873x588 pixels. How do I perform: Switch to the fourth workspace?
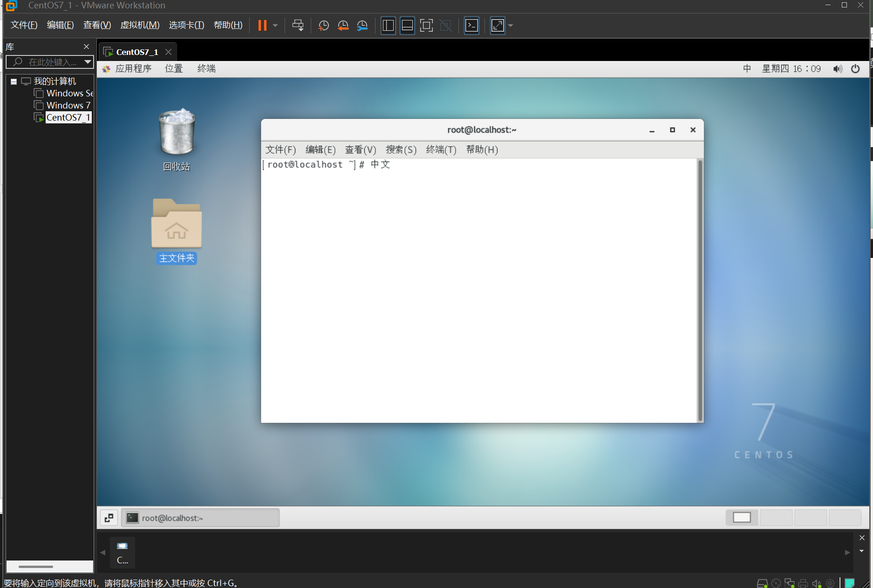tap(845, 518)
